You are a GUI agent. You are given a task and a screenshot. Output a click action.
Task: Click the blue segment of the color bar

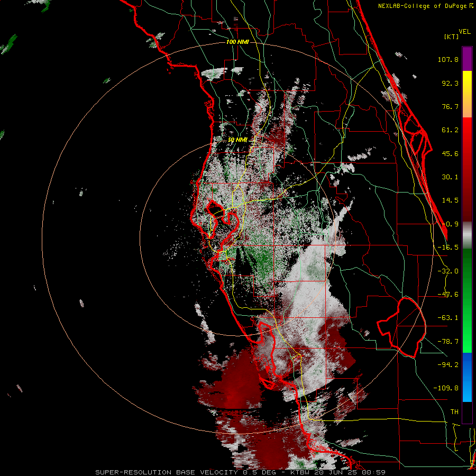coord(467,377)
